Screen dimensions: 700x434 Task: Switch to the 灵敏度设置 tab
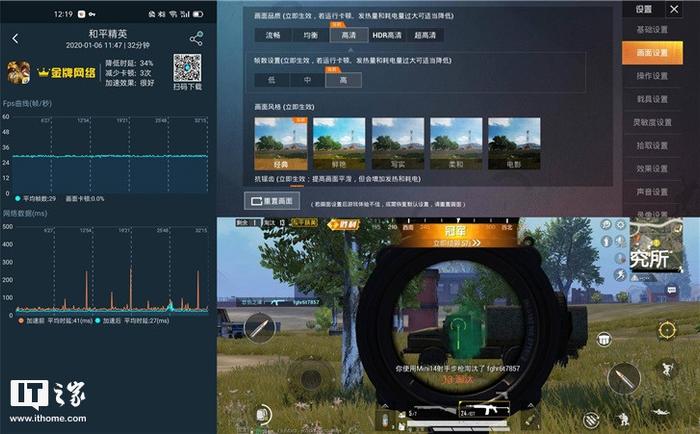point(652,122)
